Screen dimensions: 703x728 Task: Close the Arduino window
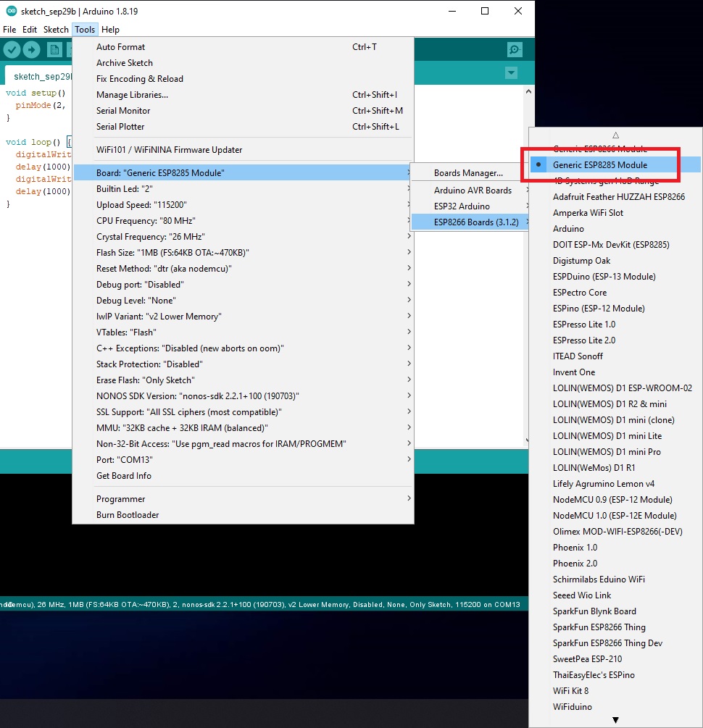tap(517, 11)
